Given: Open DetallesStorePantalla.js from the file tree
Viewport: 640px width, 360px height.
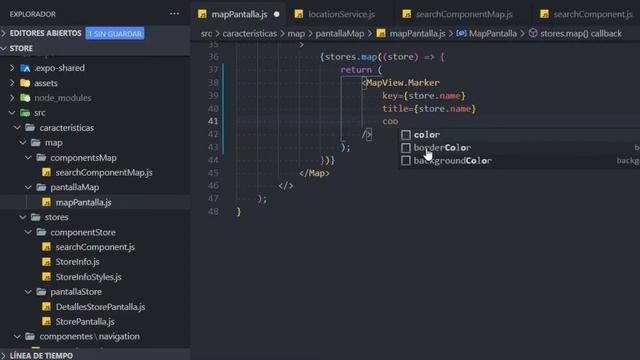Looking at the screenshot, I should (100, 307).
